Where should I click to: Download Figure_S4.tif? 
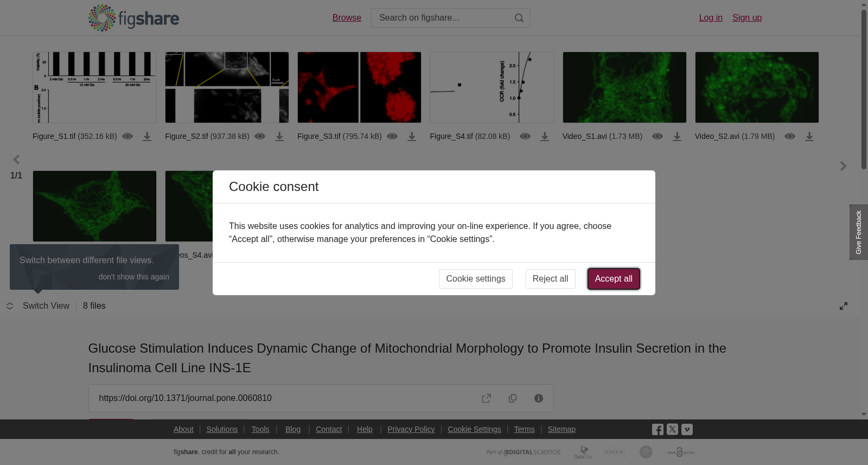(545, 137)
